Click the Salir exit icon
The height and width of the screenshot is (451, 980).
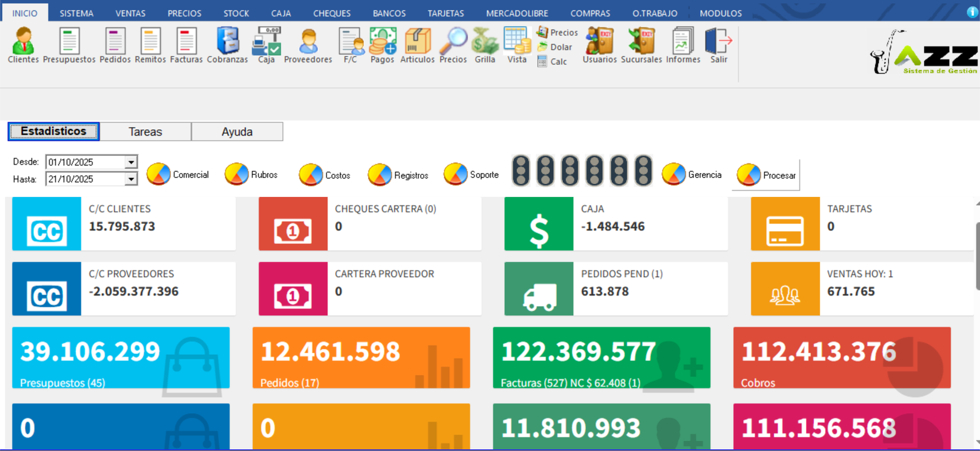718,45
